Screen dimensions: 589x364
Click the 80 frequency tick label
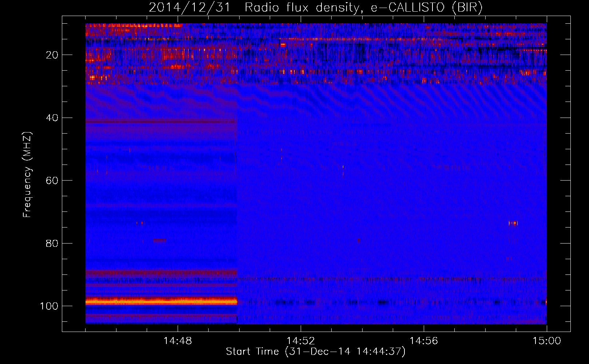(x=52, y=243)
